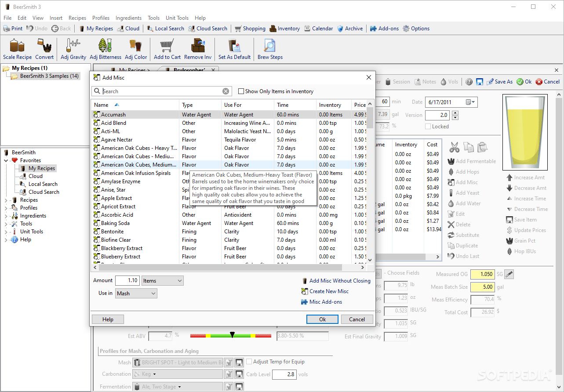Open Cloud Search from the toolbar

208,29
